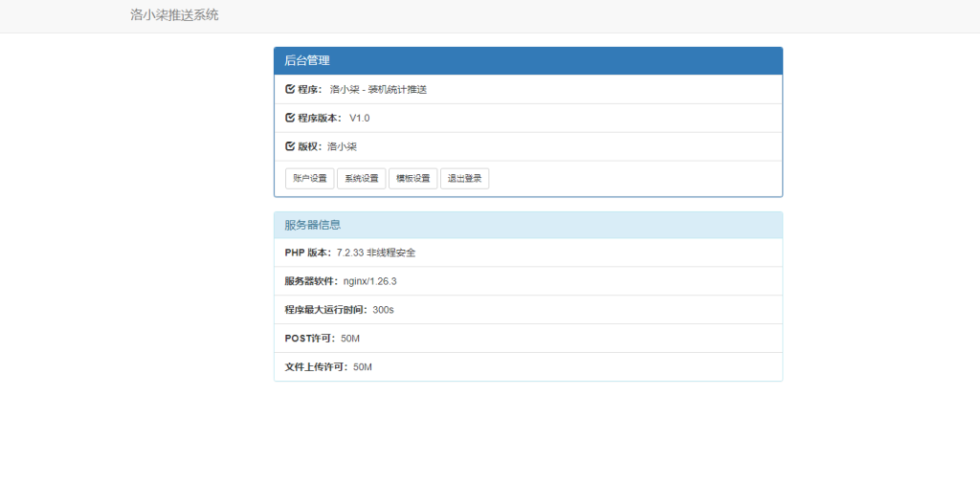Click the check icon beside 程序版本
This screenshot has height=484, width=980.
tap(289, 118)
